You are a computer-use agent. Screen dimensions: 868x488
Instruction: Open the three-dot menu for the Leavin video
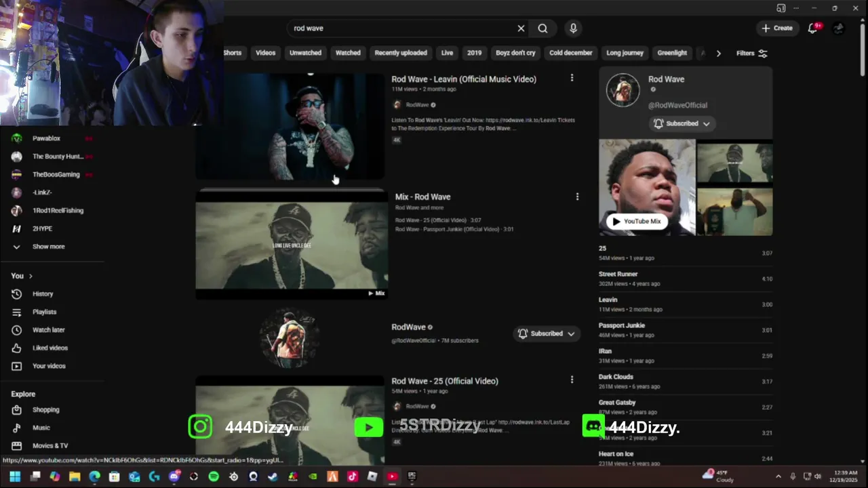point(572,78)
